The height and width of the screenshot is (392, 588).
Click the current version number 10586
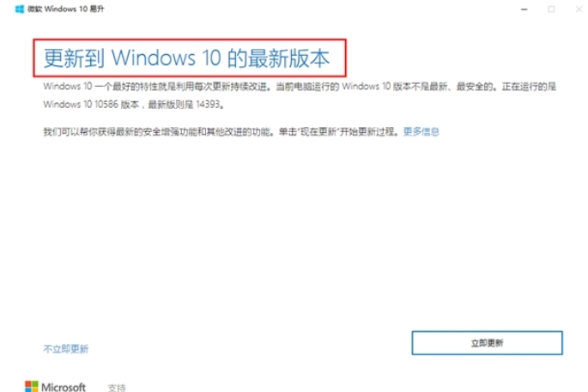click(x=106, y=104)
